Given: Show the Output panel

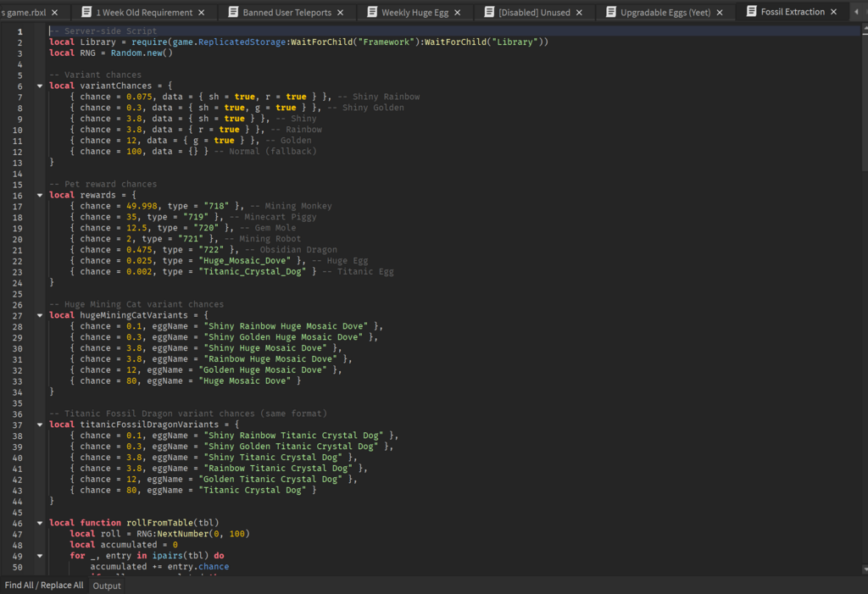Looking at the screenshot, I should [x=107, y=586].
